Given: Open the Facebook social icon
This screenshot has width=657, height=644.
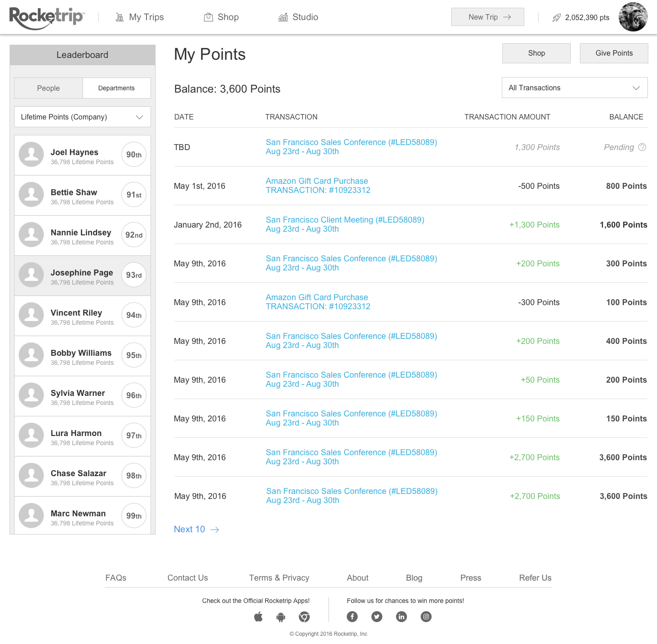Looking at the screenshot, I should [x=352, y=617].
